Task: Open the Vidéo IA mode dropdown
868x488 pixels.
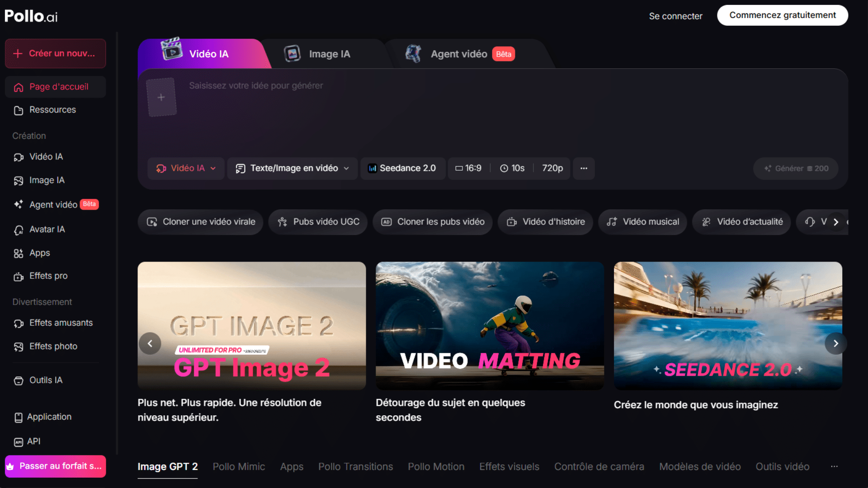Action: tap(186, 169)
